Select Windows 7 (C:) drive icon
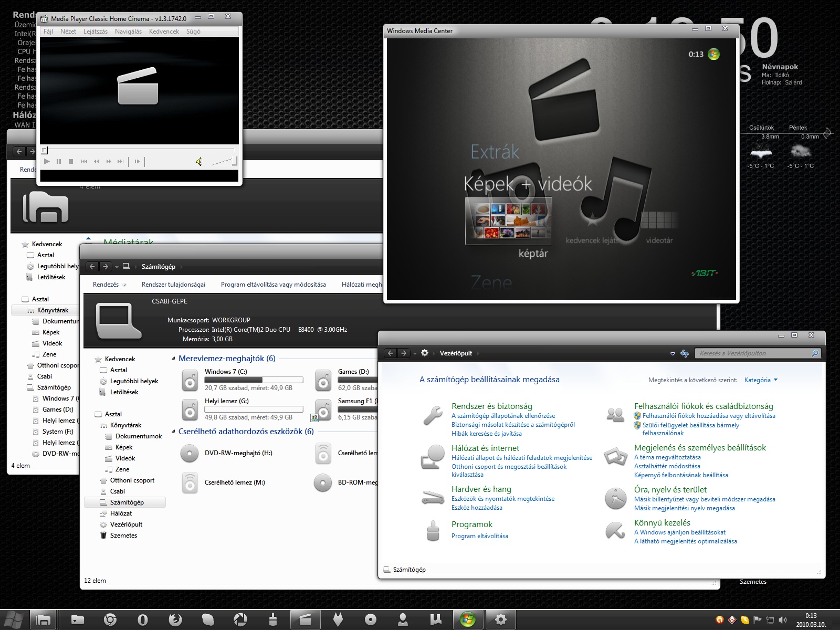This screenshot has width=840, height=630. click(190, 380)
